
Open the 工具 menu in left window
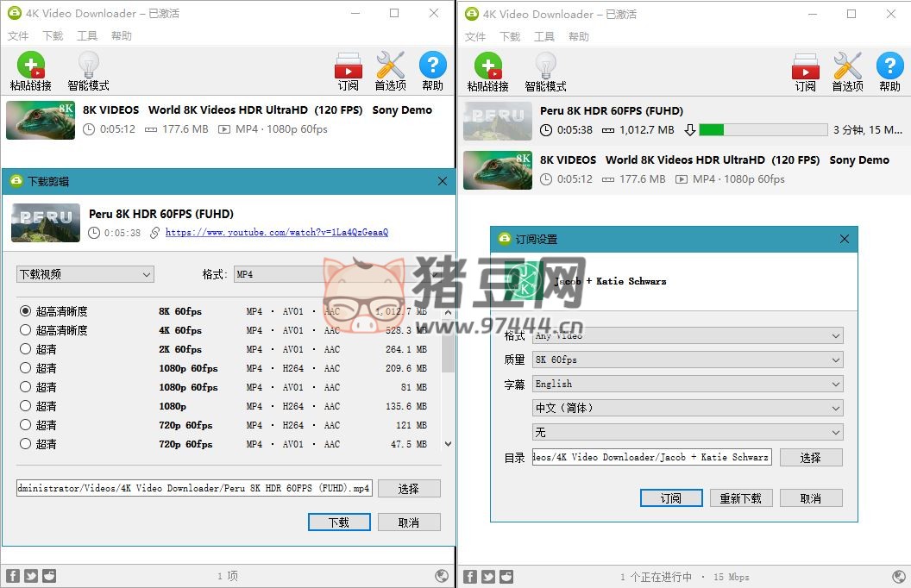point(87,36)
